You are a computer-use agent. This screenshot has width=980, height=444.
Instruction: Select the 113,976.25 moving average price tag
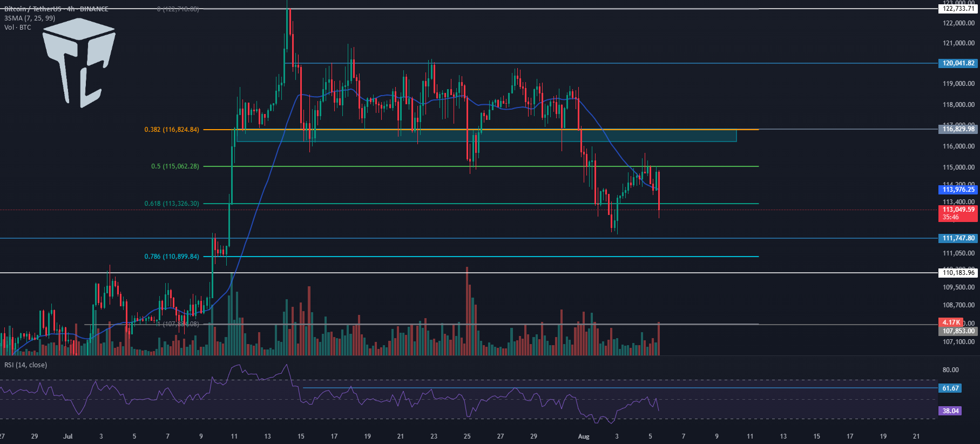pos(958,190)
